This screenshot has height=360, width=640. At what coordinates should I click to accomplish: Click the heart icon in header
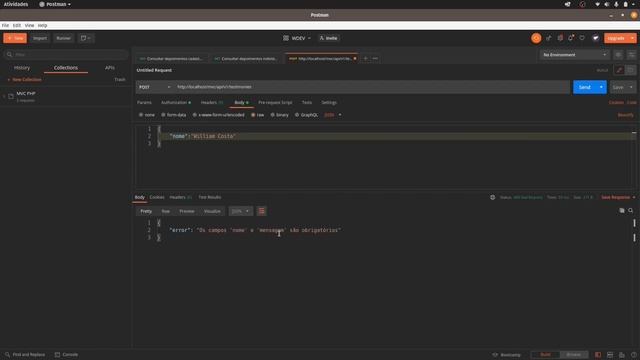pyautogui.click(x=582, y=38)
